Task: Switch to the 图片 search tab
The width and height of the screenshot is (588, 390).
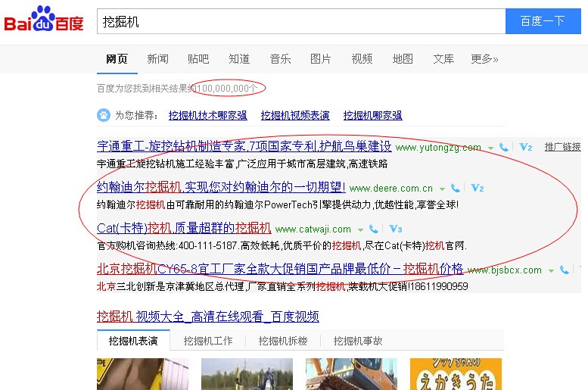Action: (321, 59)
